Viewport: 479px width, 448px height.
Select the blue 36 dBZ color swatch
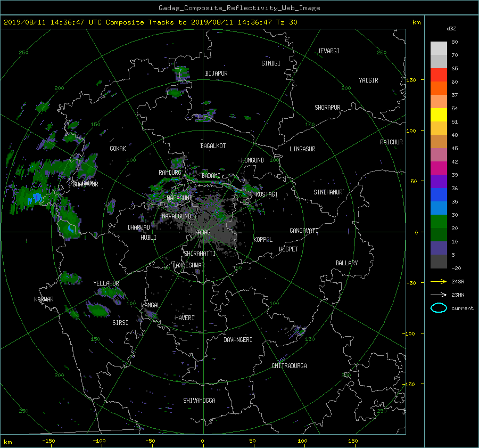point(439,194)
